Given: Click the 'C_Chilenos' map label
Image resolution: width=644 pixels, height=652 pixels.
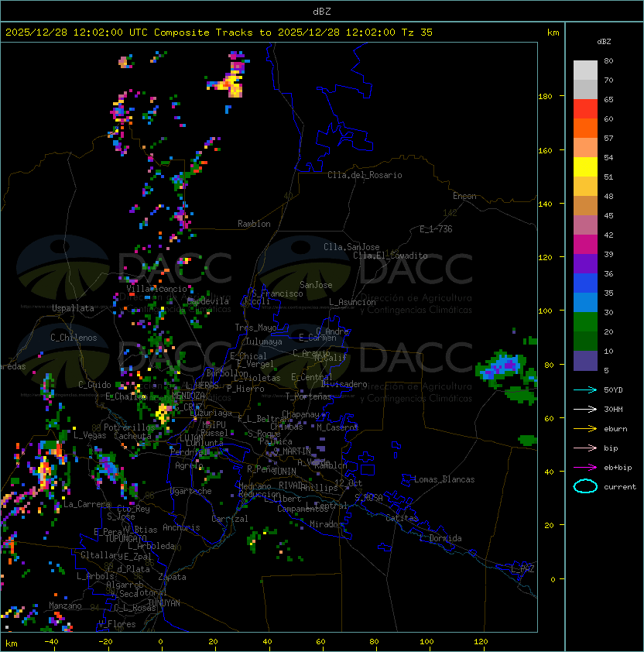Looking at the screenshot, I should (x=74, y=338).
